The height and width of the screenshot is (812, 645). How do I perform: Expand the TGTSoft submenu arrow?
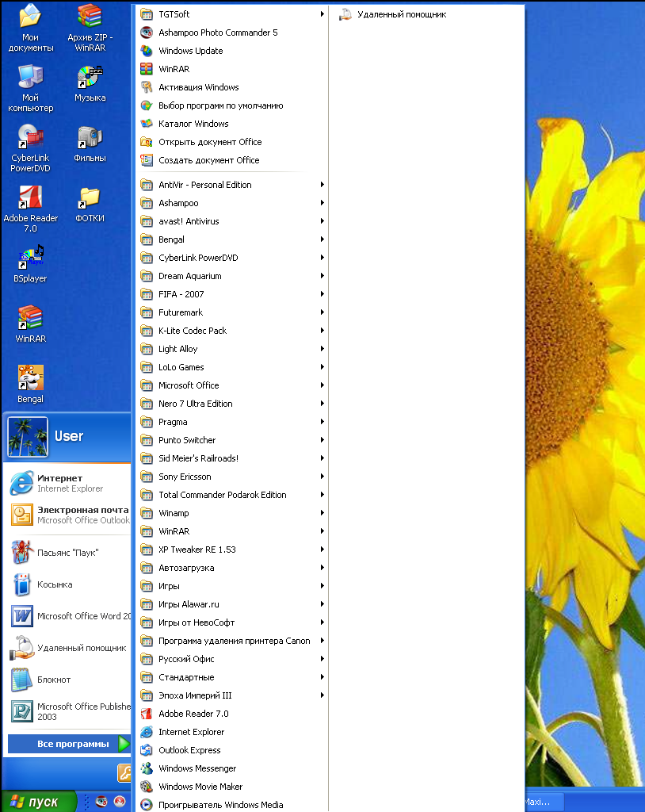pos(322,14)
